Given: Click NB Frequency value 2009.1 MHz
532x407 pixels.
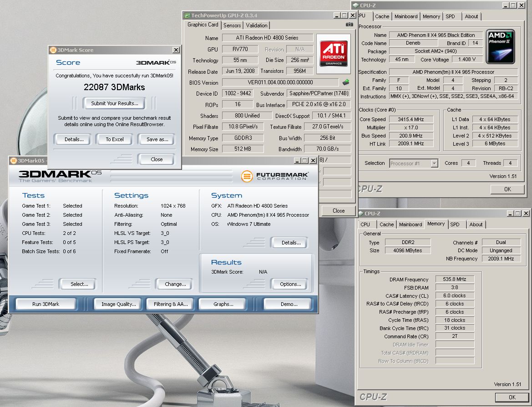Looking at the screenshot, I should [501, 259].
